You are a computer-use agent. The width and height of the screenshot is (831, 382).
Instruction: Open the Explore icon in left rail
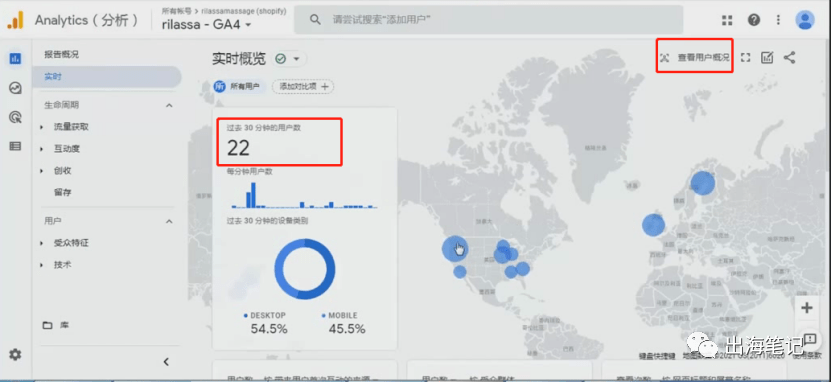click(15, 88)
